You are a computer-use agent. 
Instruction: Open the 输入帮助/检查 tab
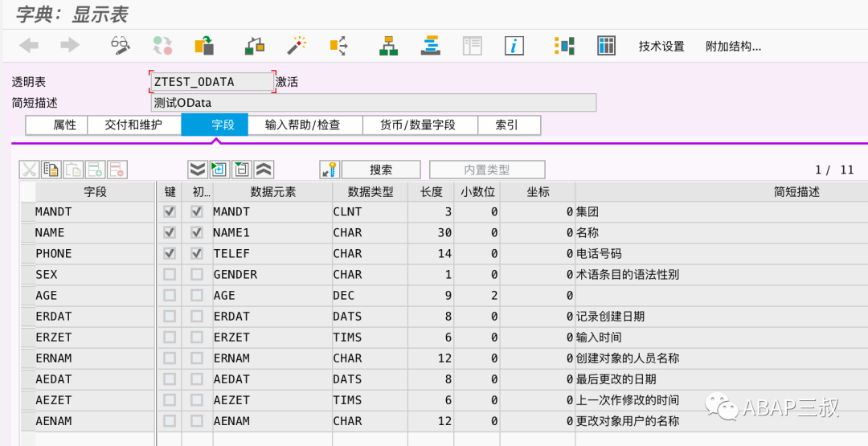point(305,125)
